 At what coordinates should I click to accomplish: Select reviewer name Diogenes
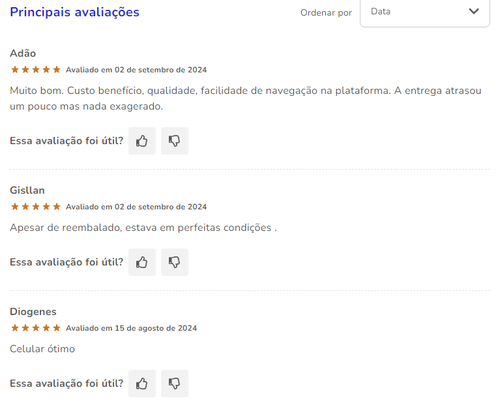(x=33, y=312)
